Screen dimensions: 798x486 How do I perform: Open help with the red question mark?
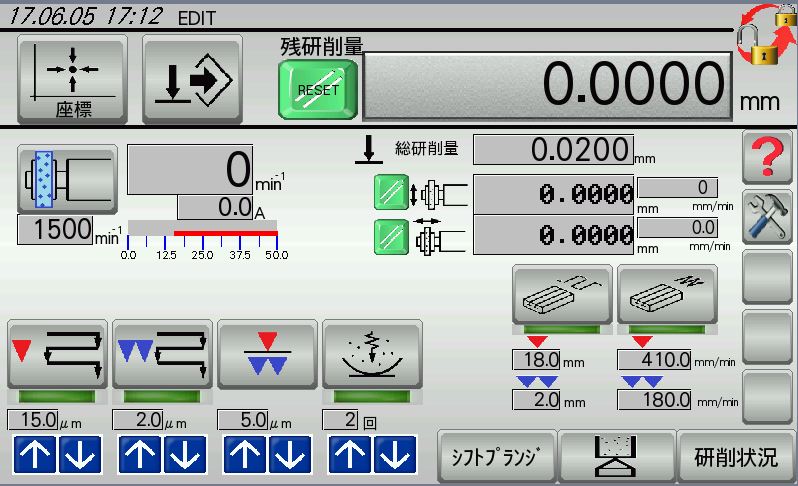point(767,157)
